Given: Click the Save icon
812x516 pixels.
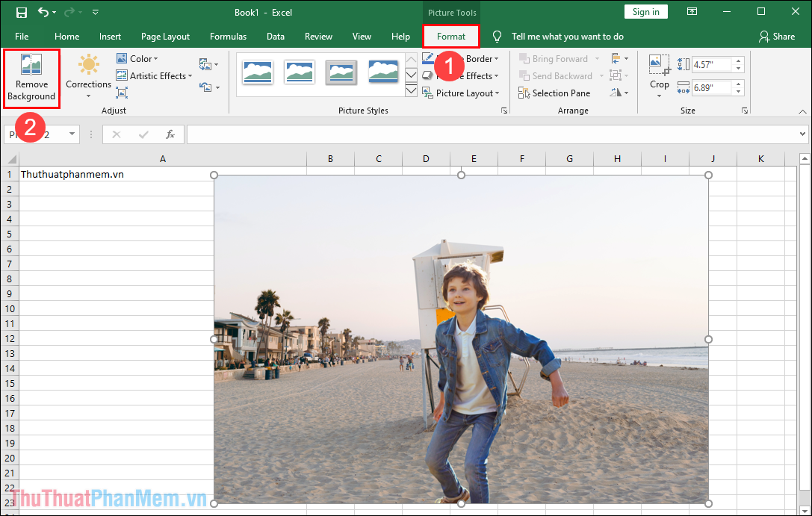Looking at the screenshot, I should (21, 12).
